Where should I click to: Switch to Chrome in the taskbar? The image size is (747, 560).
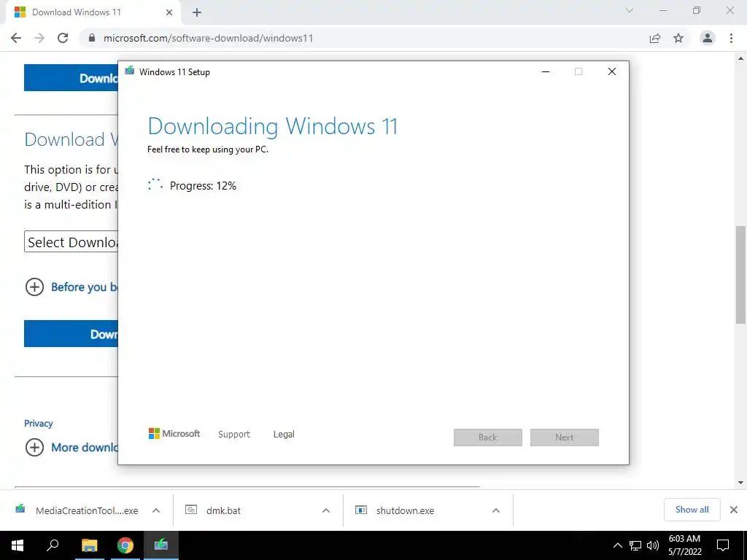[x=125, y=545]
